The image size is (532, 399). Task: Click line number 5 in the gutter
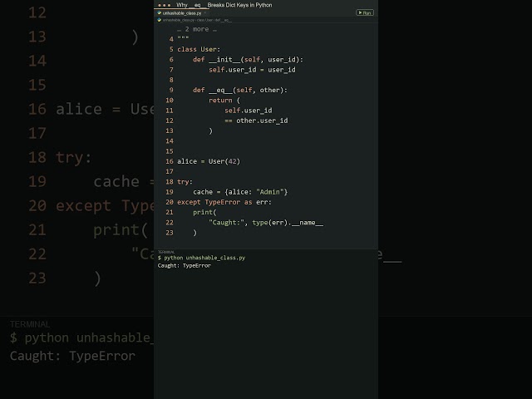click(171, 50)
